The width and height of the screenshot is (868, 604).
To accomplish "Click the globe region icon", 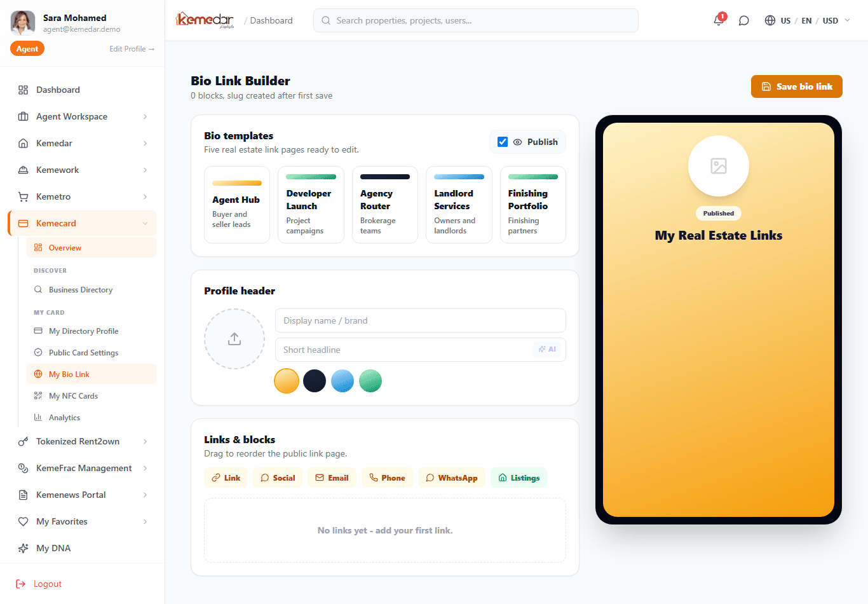I will pos(770,20).
